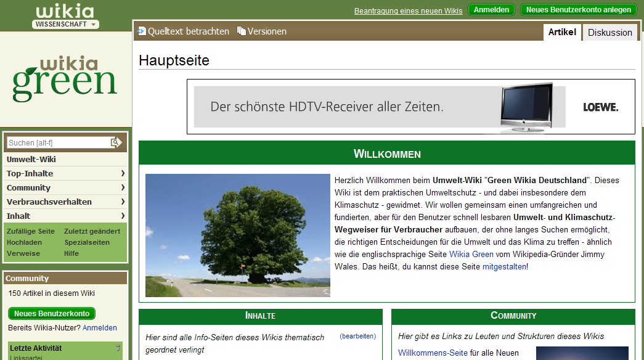This screenshot has height=360, width=644.
Task: Expand the Top-Inhalte submenu arrow
Action: (123, 173)
